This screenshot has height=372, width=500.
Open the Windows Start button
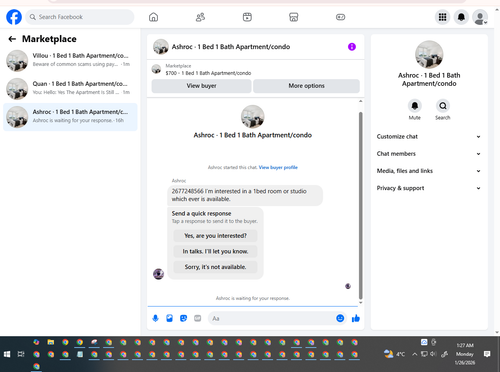(x=7, y=354)
